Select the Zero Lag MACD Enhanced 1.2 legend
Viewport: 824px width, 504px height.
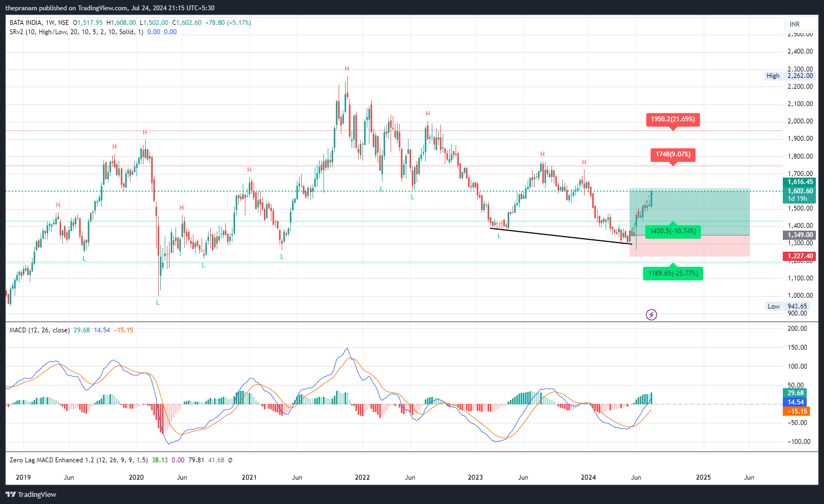[x=79, y=460]
